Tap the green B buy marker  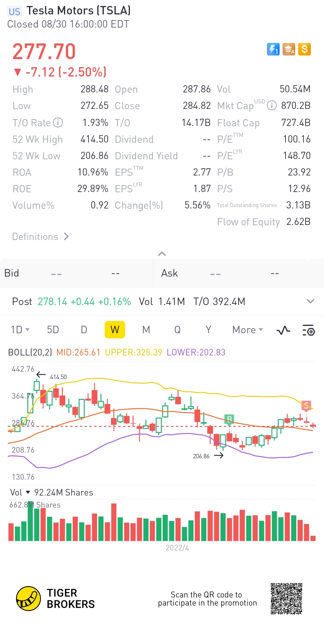tap(229, 419)
